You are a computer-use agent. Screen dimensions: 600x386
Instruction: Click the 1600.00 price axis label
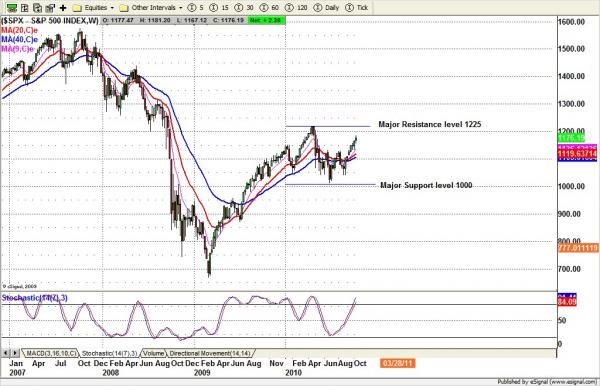coord(572,22)
